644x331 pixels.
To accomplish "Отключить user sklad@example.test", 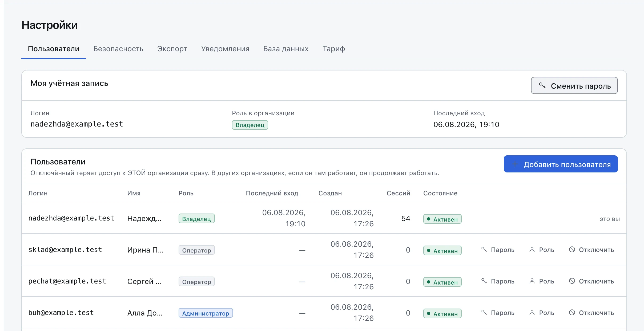I will [x=591, y=250].
